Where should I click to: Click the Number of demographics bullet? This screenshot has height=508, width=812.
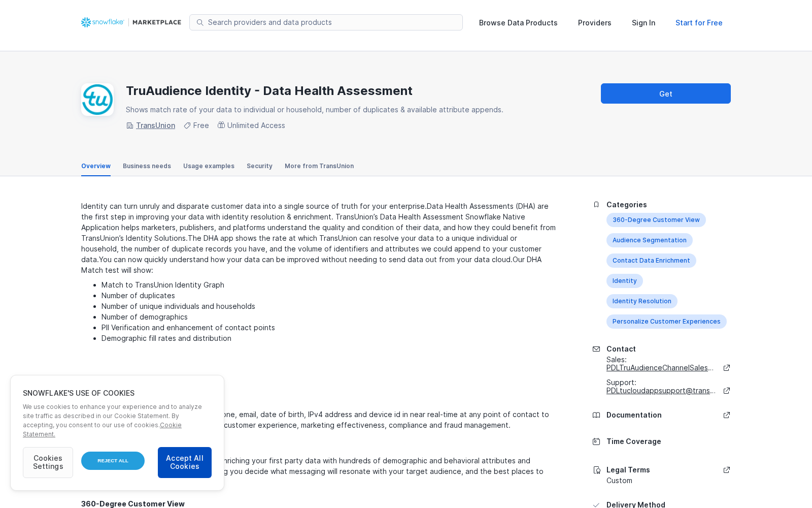click(x=145, y=317)
